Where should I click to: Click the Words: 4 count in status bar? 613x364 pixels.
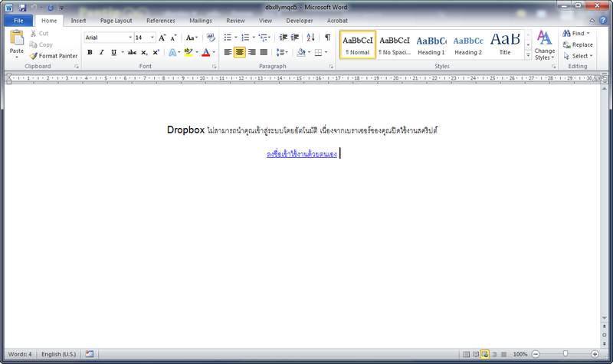[x=20, y=354]
